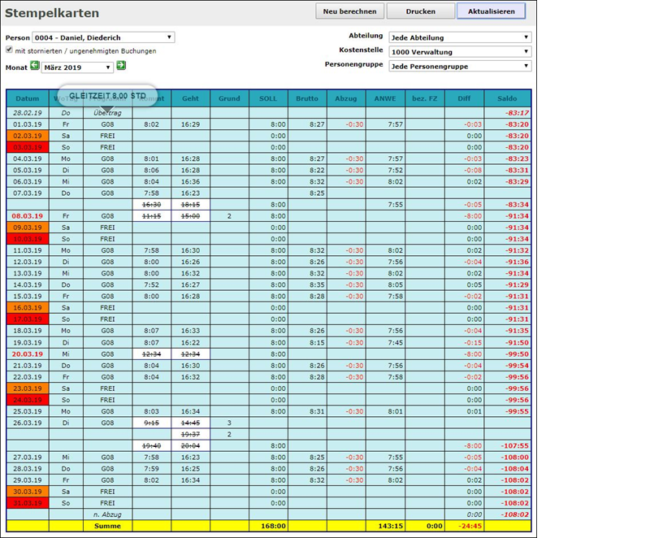Click the Abzug column header
Image resolution: width=650 pixels, height=538 pixels.
[x=346, y=99]
